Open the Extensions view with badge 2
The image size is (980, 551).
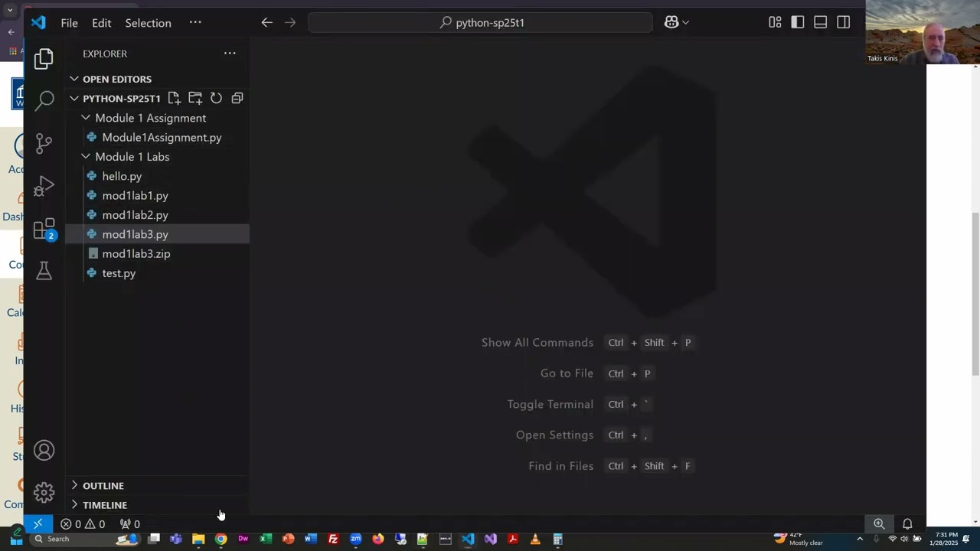[44, 229]
